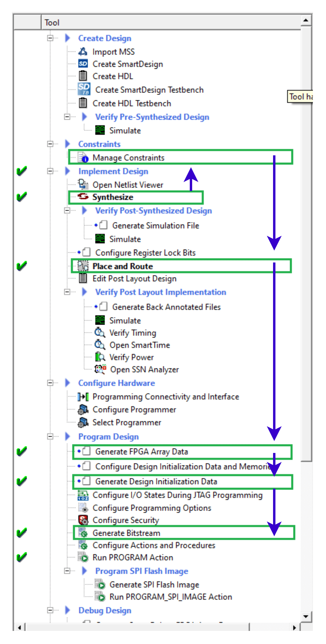Click green checkmark beside Place and Route

(22, 266)
